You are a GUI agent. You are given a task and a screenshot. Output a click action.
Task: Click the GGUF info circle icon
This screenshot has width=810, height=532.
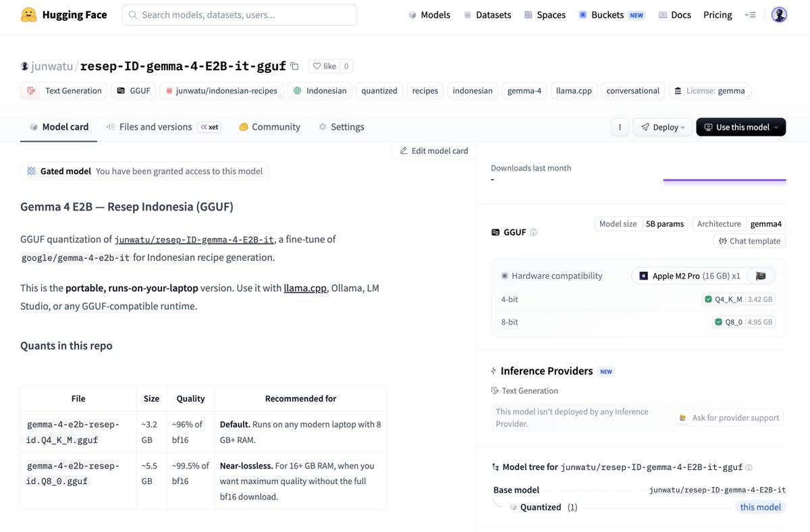click(x=533, y=232)
